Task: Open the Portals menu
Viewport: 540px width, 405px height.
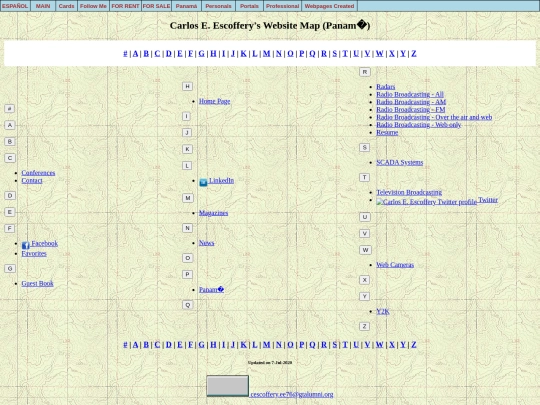Action: tap(249, 6)
